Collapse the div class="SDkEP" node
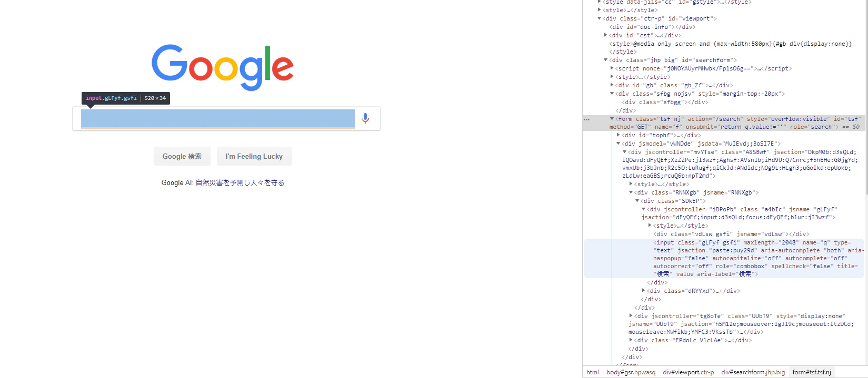The image size is (868, 378). click(637, 201)
